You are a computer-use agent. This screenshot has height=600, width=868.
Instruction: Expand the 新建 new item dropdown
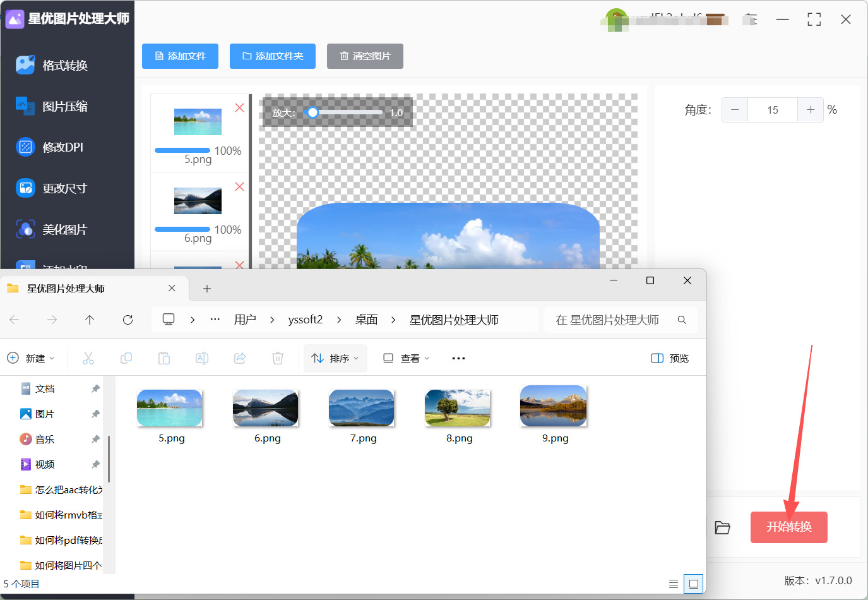31,358
